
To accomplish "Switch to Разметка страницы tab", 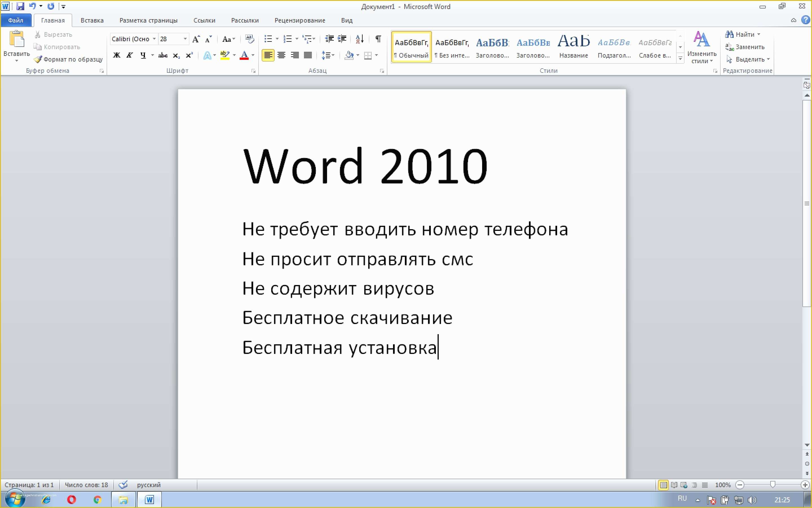I will pyautogui.click(x=148, y=20).
